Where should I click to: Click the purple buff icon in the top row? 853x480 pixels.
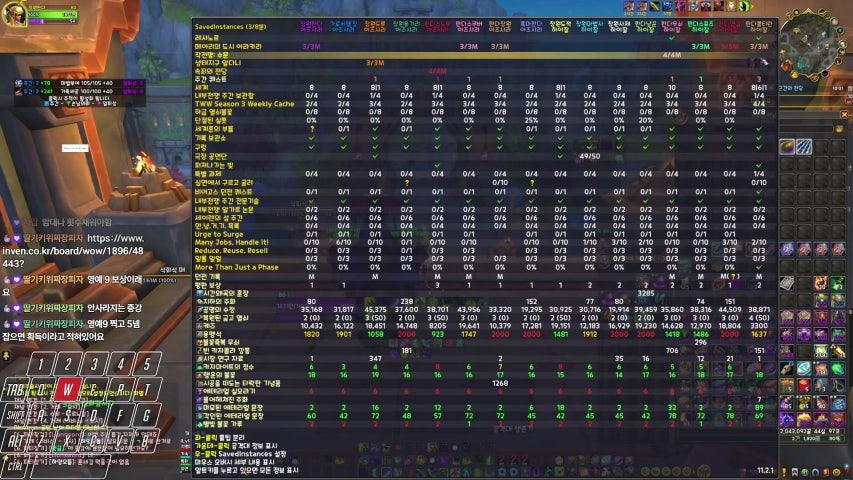[681, 6]
